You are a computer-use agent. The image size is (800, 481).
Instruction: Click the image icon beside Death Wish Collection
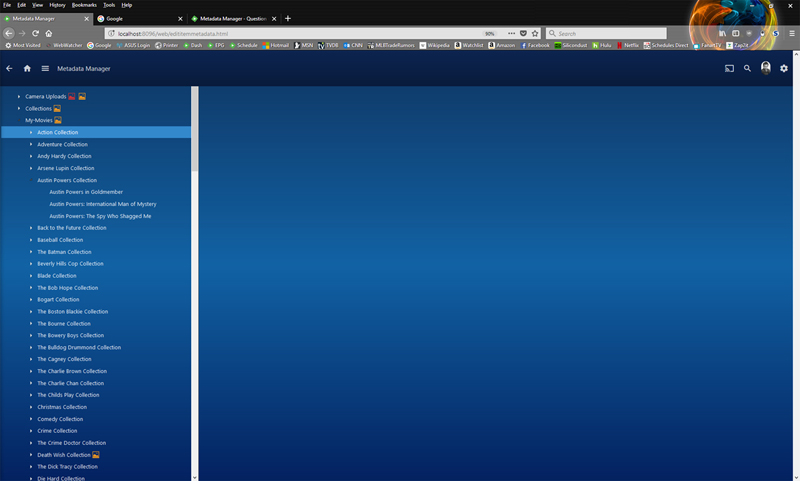(x=96, y=455)
